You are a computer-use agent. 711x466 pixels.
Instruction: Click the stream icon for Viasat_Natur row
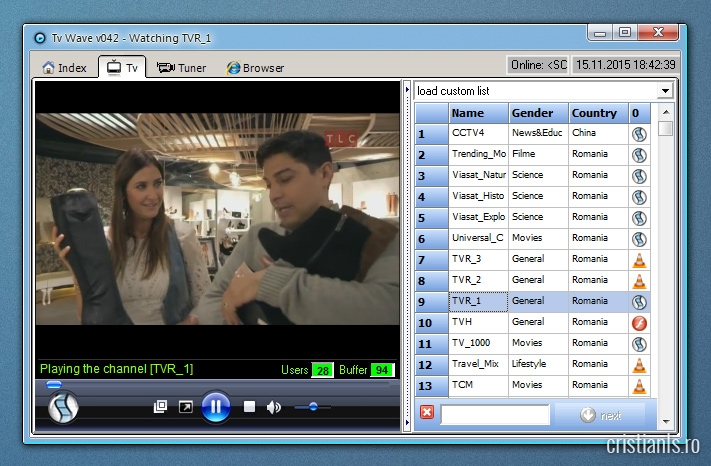639,176
